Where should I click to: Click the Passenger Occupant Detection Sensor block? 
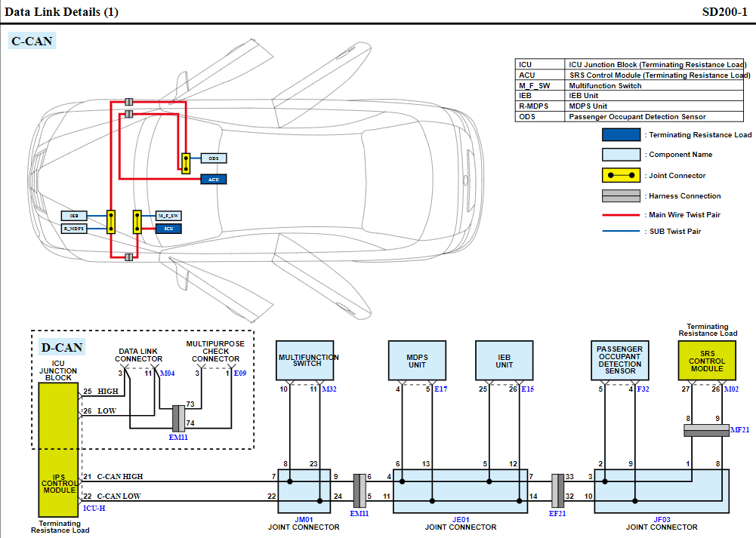(x=620, y=361)
